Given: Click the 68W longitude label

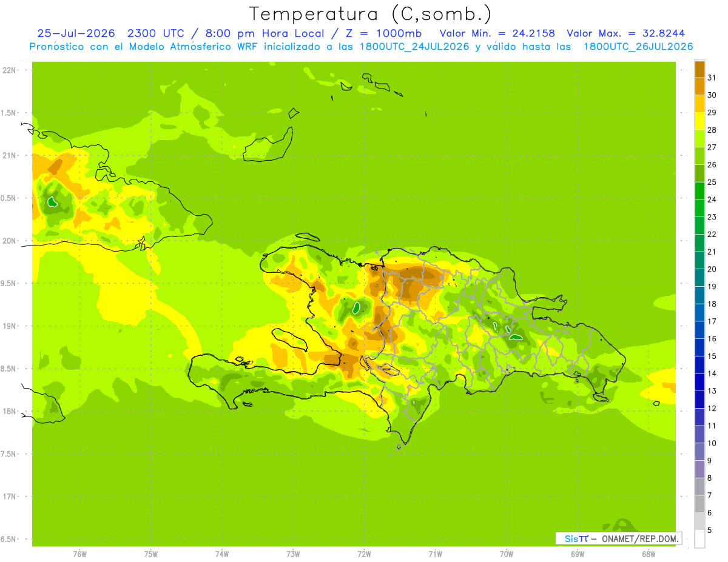Looking at the screenshot, I should (x=649, y=554).
